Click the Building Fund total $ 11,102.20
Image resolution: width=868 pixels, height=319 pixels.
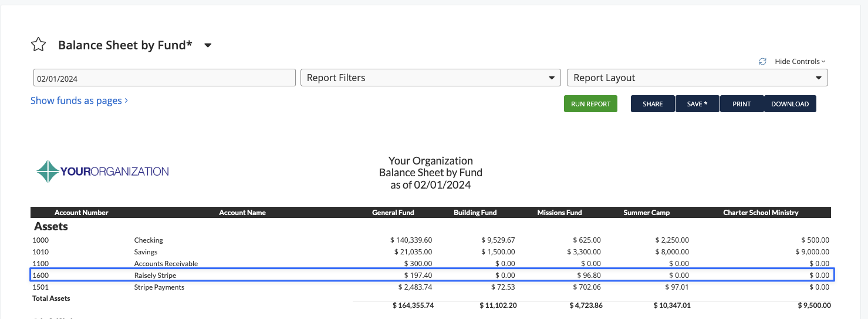click(498, 306)
